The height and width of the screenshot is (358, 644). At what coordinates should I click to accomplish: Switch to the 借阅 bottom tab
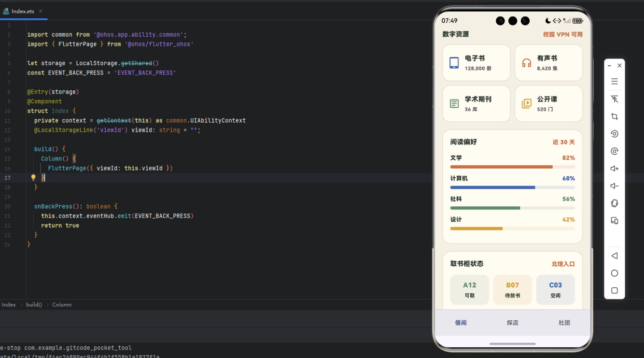461,323
